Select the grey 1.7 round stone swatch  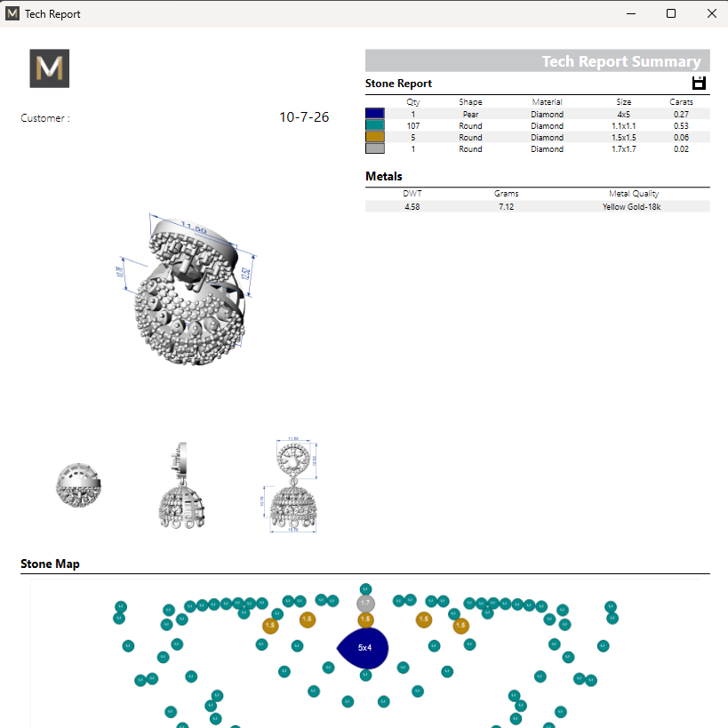(x=375, y=148)
